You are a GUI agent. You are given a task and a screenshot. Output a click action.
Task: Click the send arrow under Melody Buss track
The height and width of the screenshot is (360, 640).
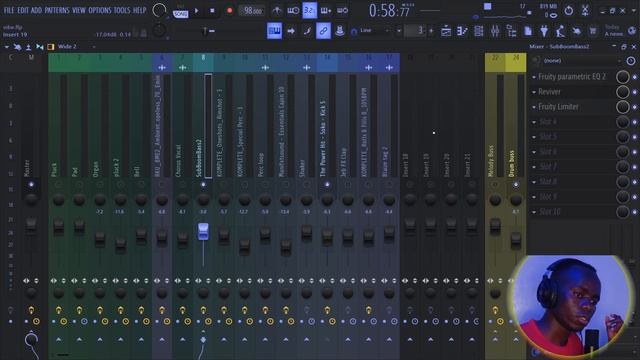click(495, 340)
